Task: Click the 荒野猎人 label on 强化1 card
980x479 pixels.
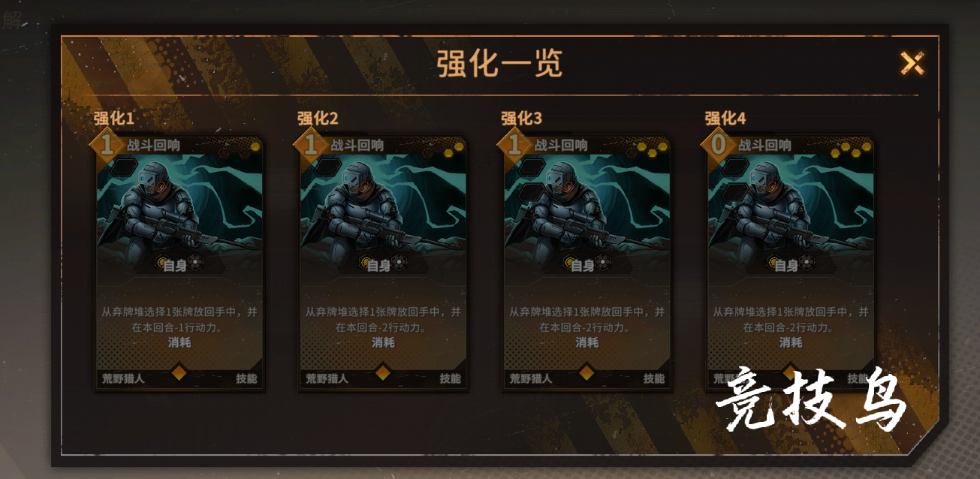Action: point(123,379)
